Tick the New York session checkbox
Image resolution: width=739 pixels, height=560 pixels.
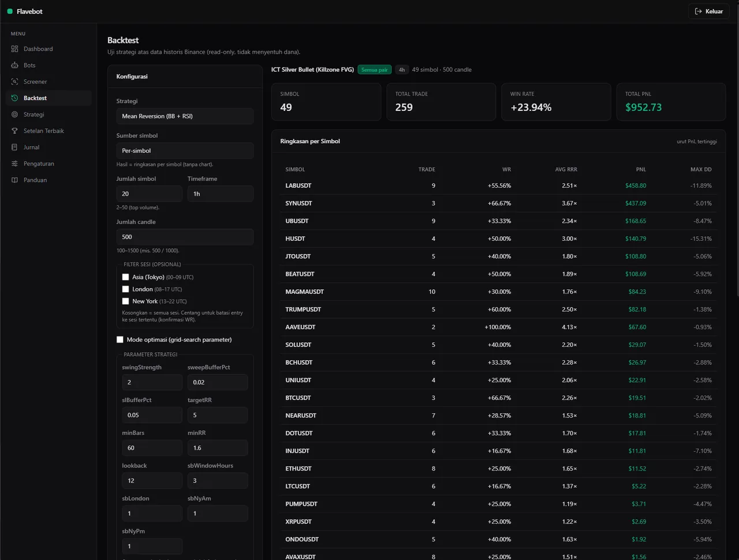[x=125, y=301]
